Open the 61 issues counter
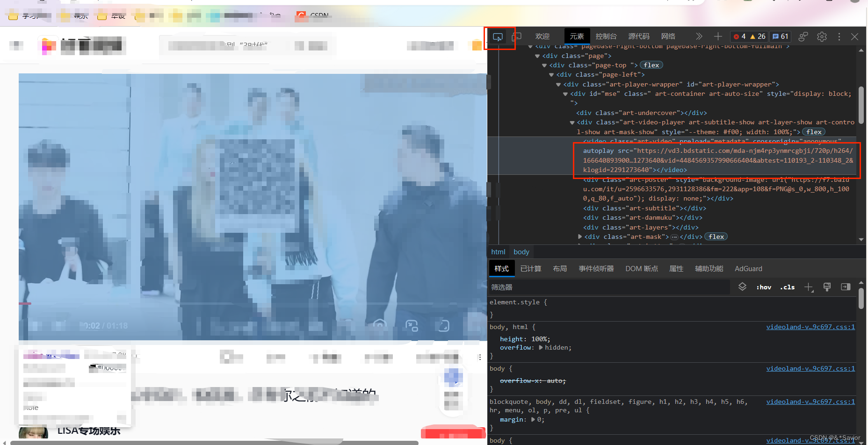The image size is (868, 445). (x=780, y=36)
